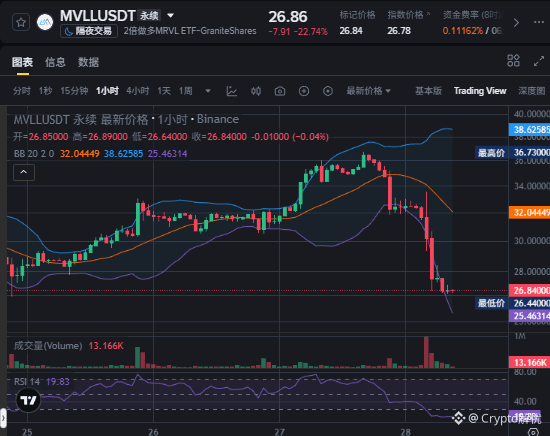
Task: Click the RSI 14 indicator label
Action: coord(27,382)
